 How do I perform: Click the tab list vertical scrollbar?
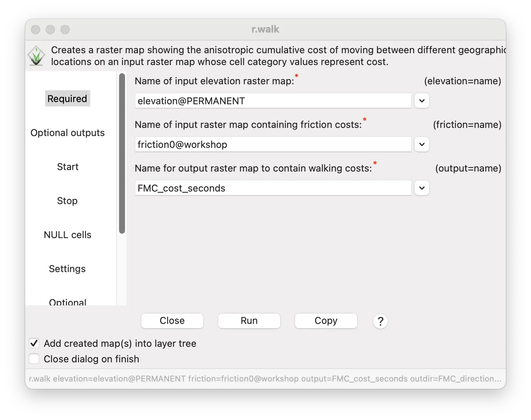(122, 153)
